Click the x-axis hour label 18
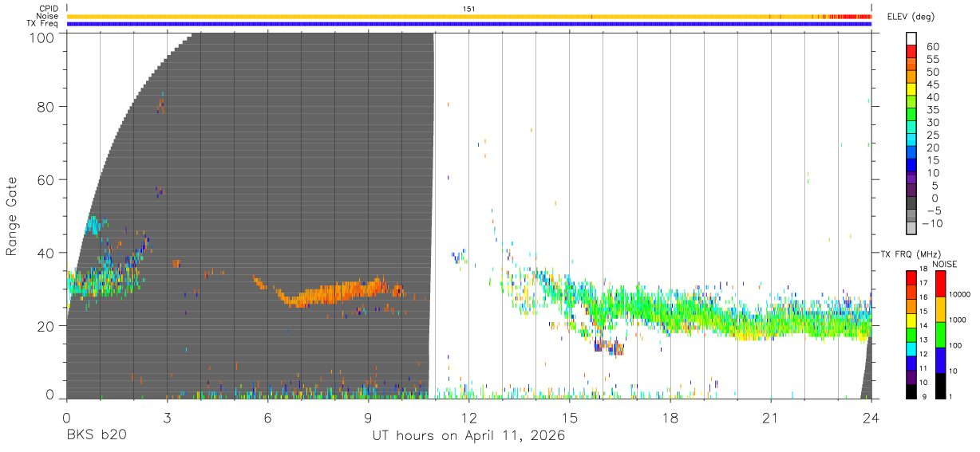 [670, 416]
